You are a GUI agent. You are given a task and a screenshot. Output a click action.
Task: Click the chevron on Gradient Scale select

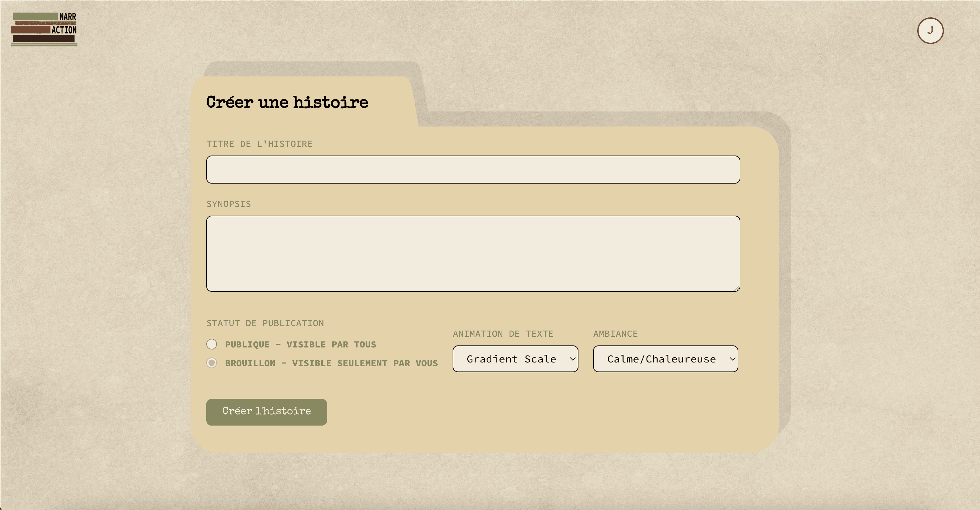572,358
